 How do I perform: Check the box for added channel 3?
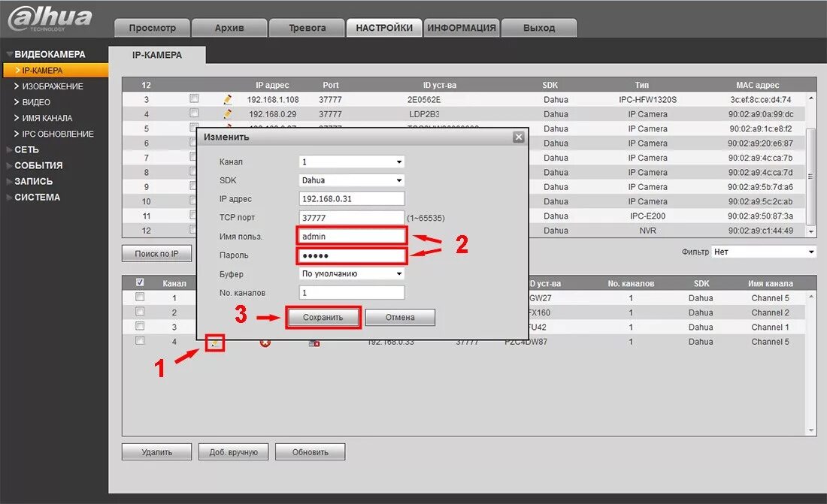click(140, 326)
